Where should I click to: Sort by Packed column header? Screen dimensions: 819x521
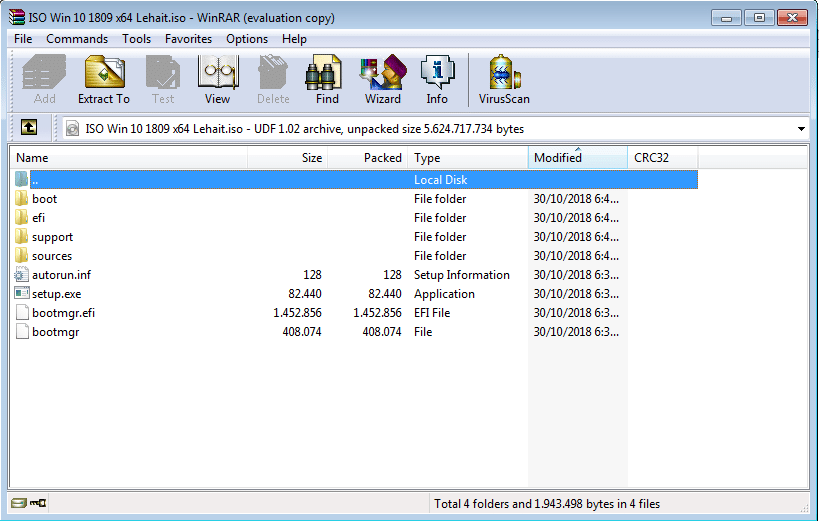pos(368,157)
